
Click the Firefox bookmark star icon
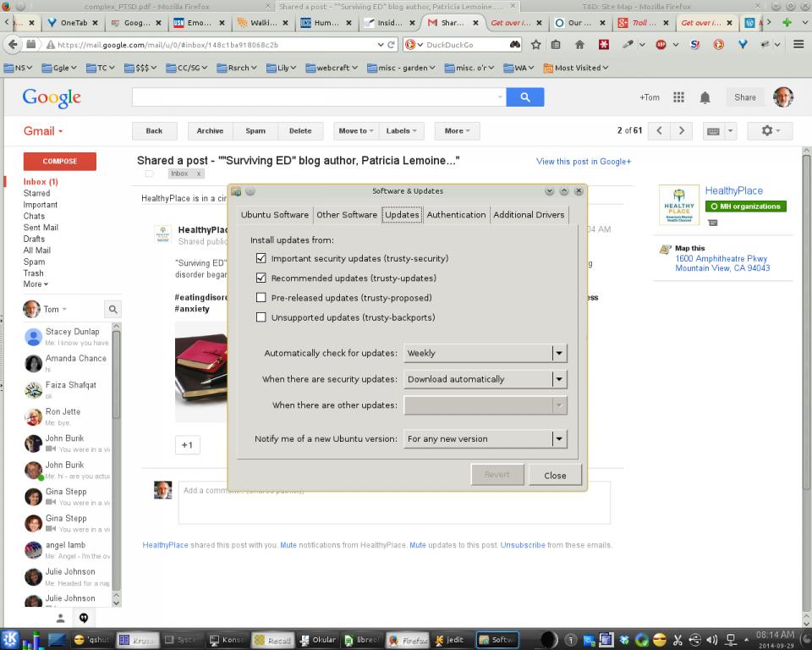pyautogui.click(x=535, y=44)
